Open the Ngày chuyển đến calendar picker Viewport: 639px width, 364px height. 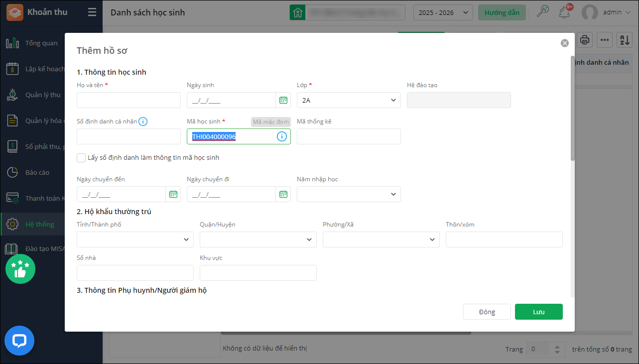coord(173,194)
